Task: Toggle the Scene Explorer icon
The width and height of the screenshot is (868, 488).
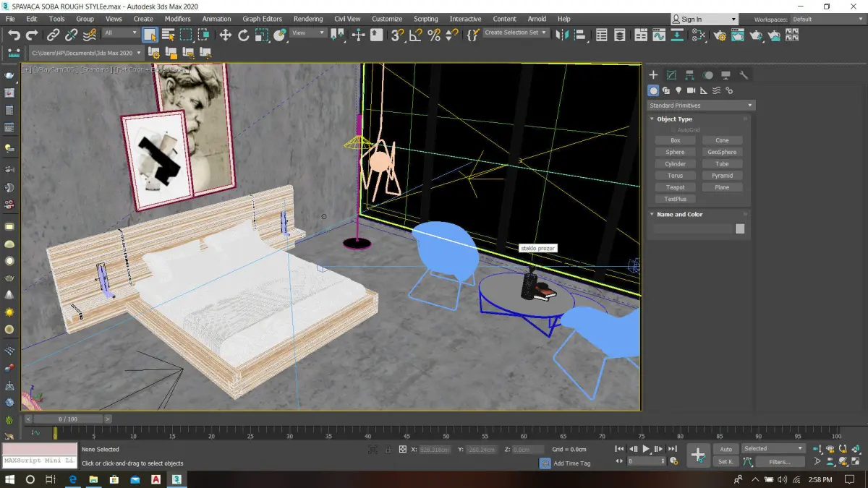Action: 602,35
